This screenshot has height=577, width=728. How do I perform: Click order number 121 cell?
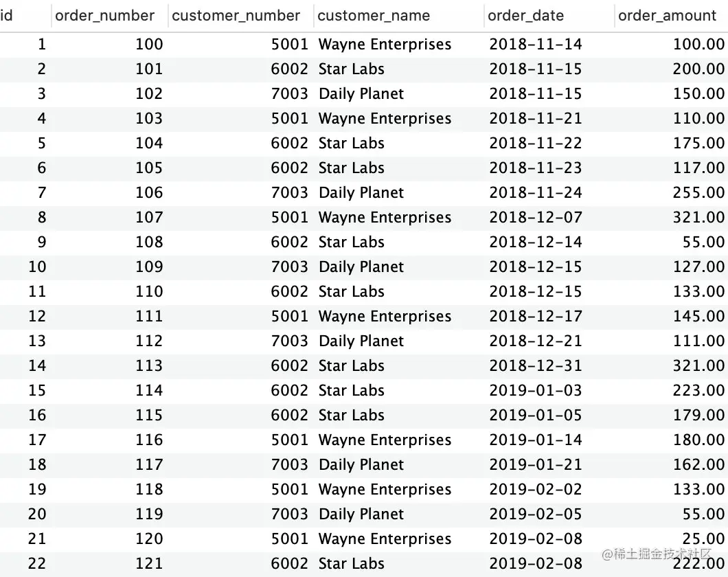149,563
